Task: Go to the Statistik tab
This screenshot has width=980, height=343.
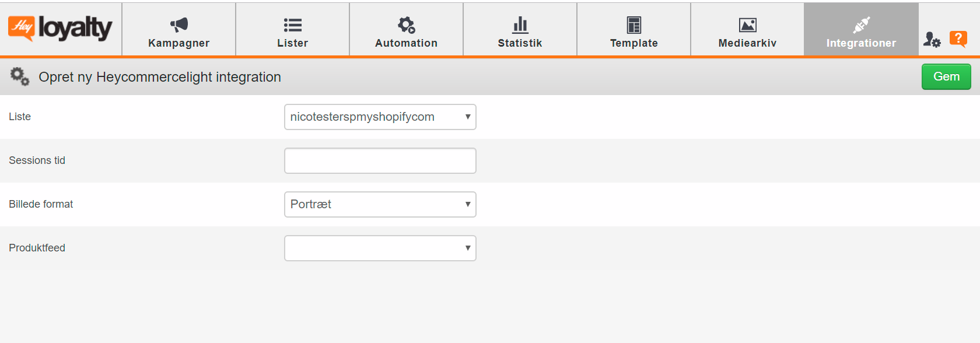Action: tap(520, 43)
